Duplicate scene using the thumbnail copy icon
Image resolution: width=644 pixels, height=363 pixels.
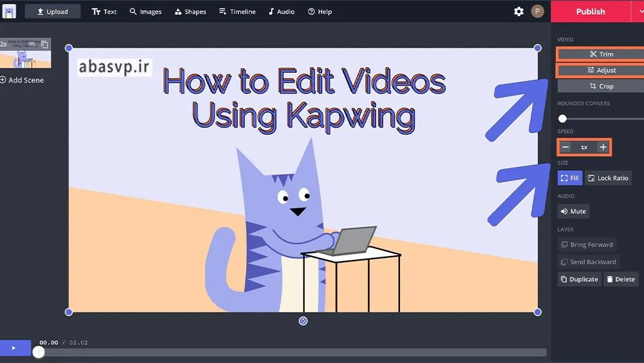tap(45, 44)
